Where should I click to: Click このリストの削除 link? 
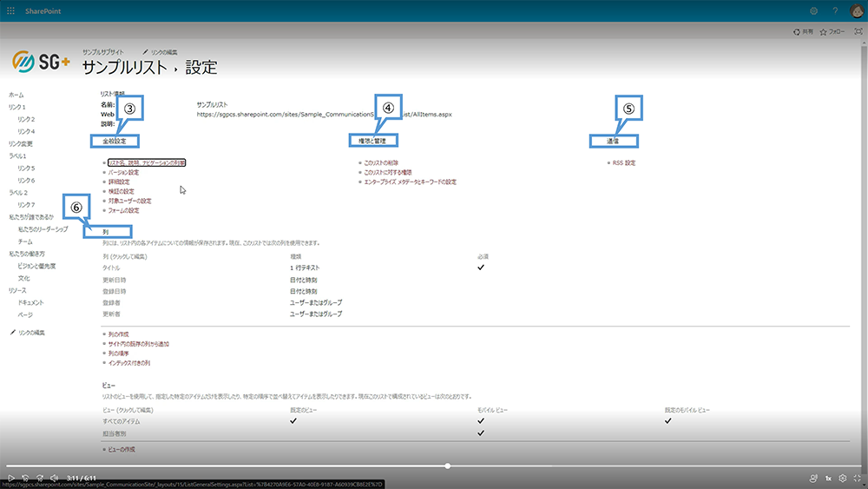click(381, 162)
